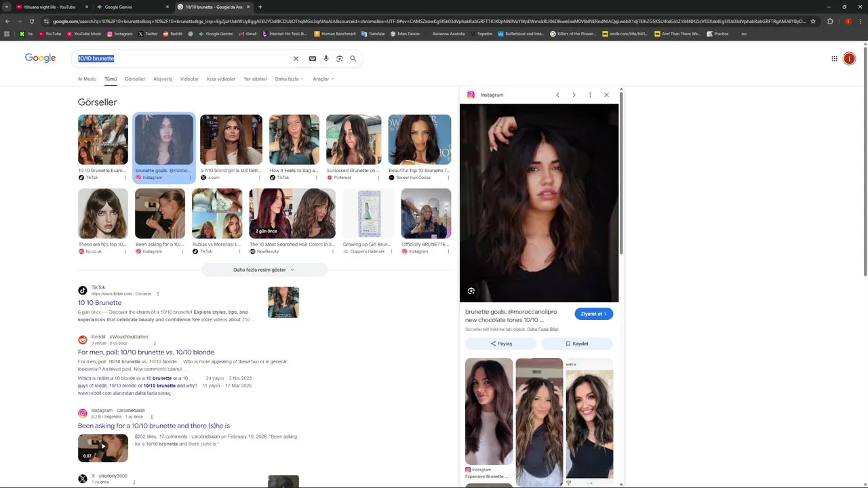Screen dimensions: 868x488
Task: Switch to Alışveriş tab
Action: coord(163,79)
